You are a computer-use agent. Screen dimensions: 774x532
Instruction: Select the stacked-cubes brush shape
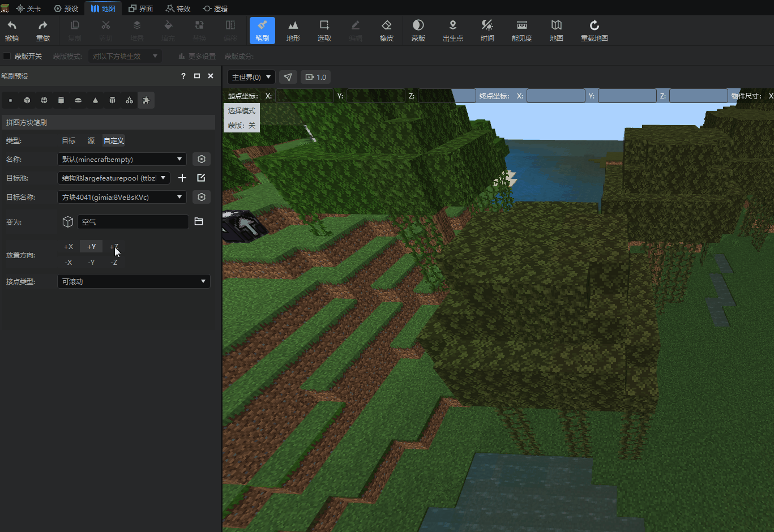129,100
